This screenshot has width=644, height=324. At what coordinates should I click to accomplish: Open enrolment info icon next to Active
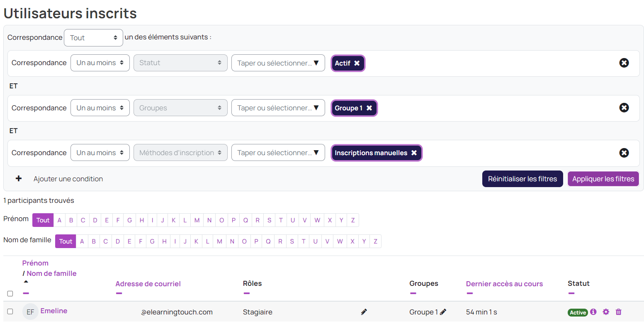click(593, 312)
